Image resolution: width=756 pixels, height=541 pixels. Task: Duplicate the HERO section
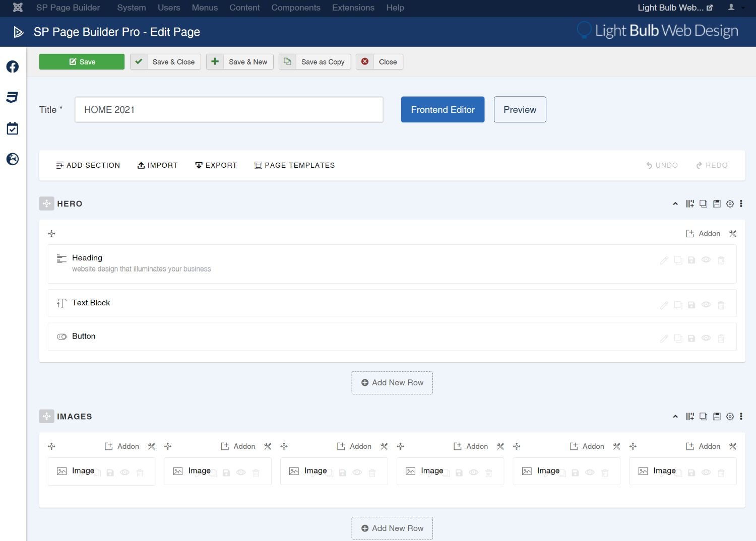pyautogui.click(x=704, y=204)
